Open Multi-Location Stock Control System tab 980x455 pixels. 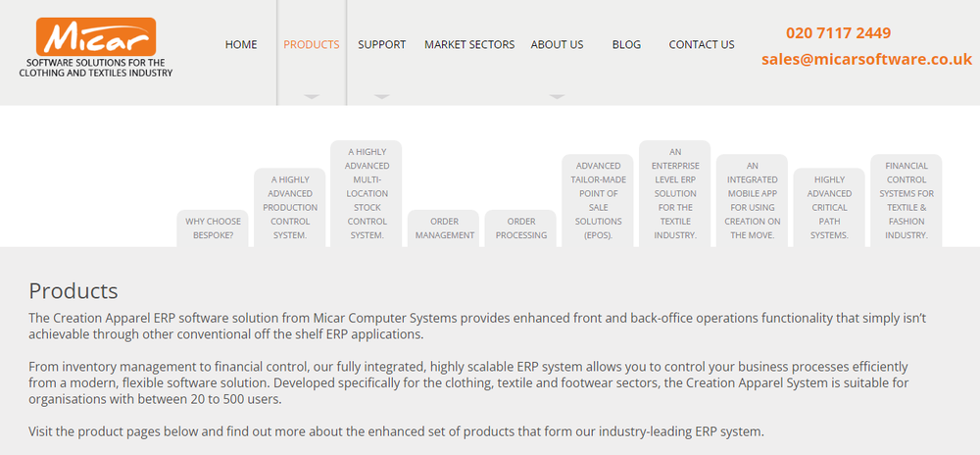point(367,194)
